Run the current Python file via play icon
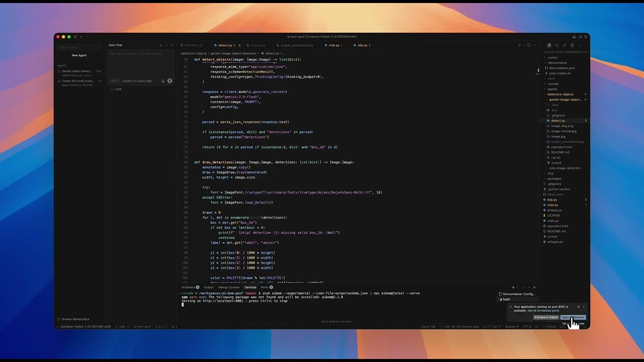The image size is (644, 362). click(x=519, y=45)
